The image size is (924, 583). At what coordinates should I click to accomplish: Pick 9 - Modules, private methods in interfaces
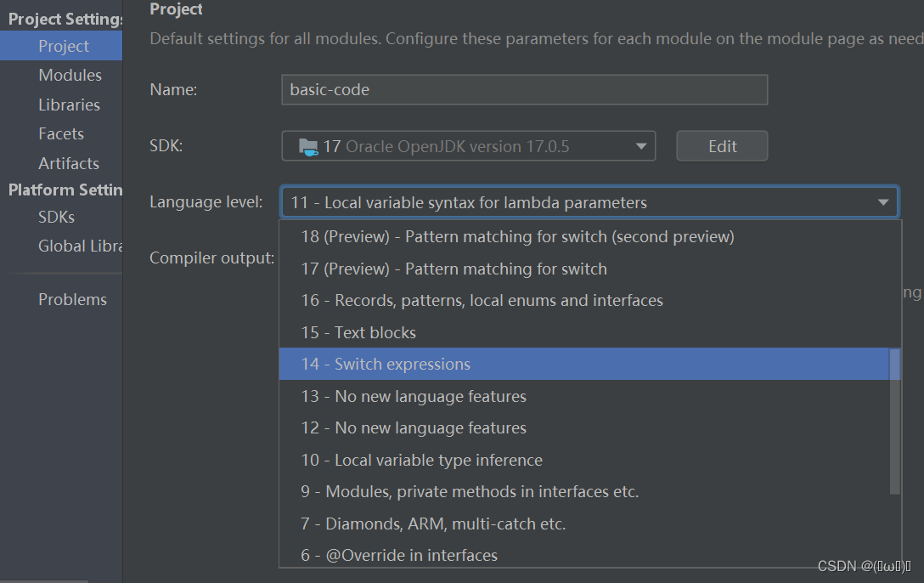coord(584,491)
